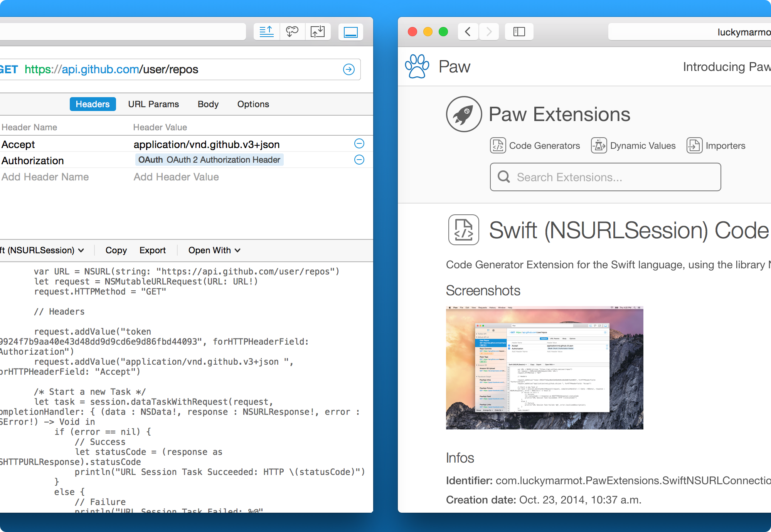Click the Accept header name cell
The height and width of the screenshot is (532, 771).
click(x=18, y=145)
